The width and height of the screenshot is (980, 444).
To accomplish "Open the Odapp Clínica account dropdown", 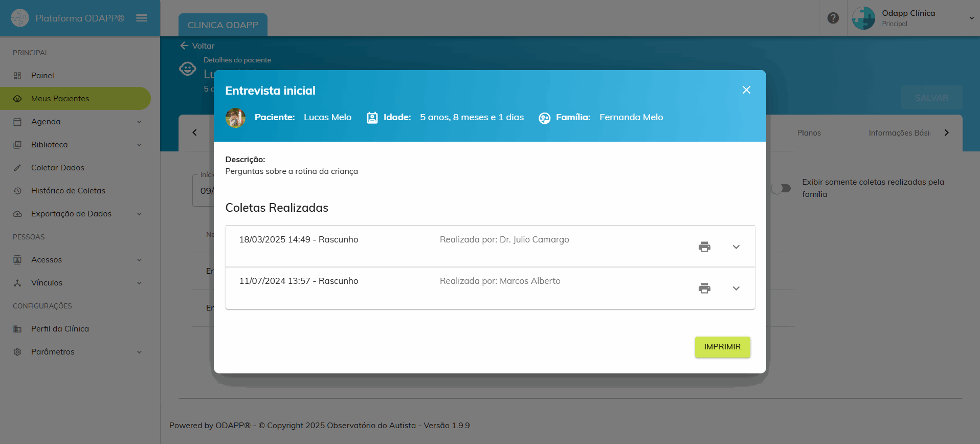I will (971, 18).
